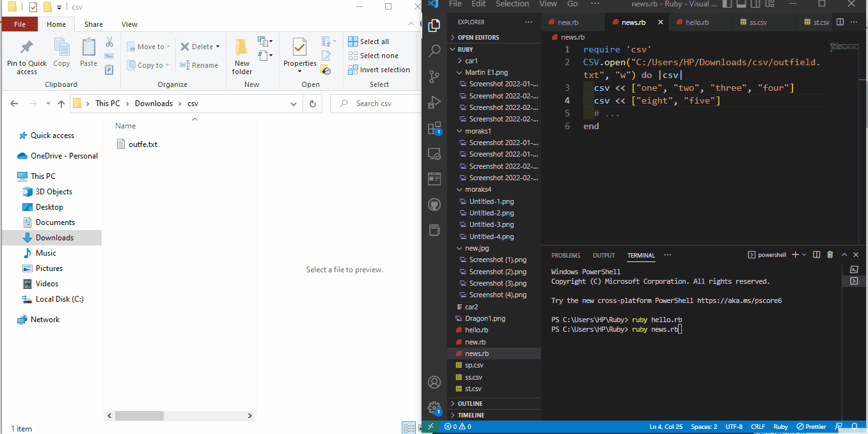The height and width of the screenshot is (434, 868).
Task: Open the Share tab in File Explorer
Action: pos(93,24)
